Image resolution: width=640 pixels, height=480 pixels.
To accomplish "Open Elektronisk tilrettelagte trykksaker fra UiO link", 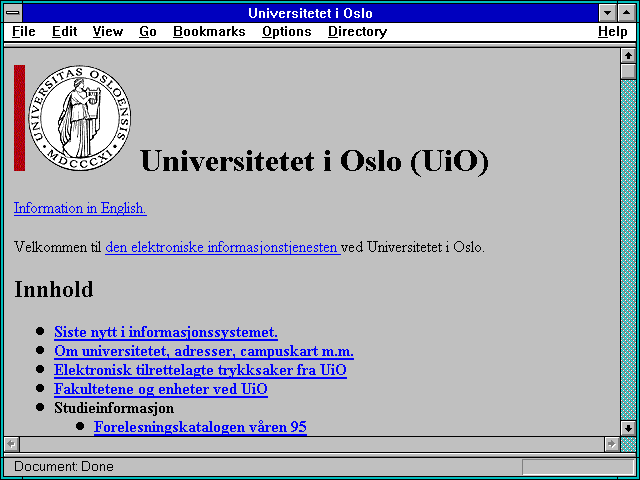I will [200, 370].
